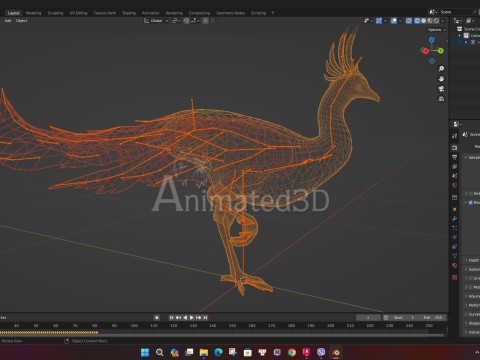The height and width of the screenshot is (360, 480).
Task: Switch to the Modeling workspace tab
Action: (33, 13)
